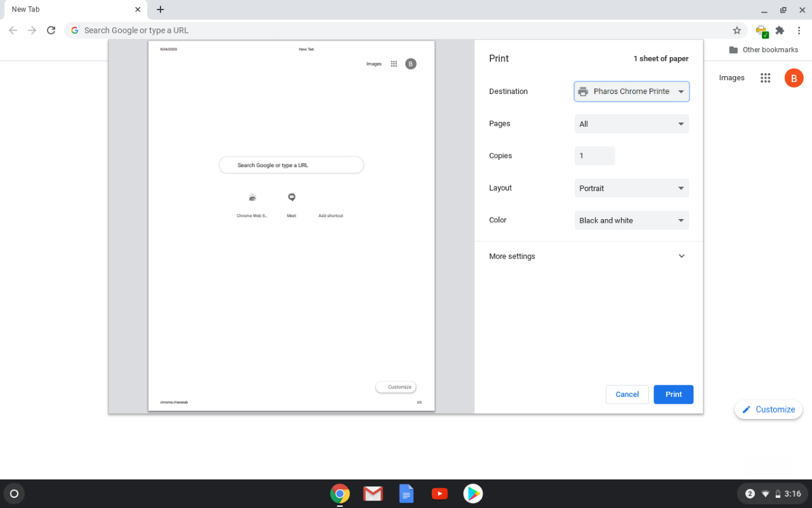Cancel the print job
Screen dimensions: 812x508
627,394
